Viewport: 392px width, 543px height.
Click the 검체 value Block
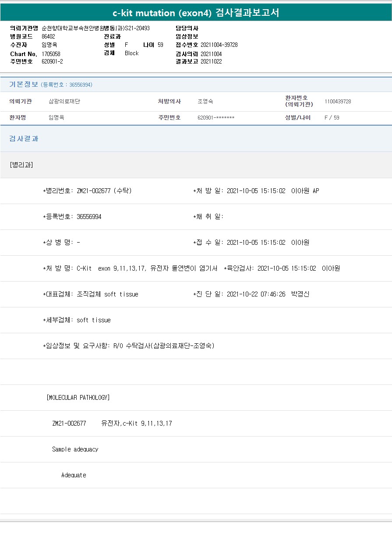pos(131,53)
